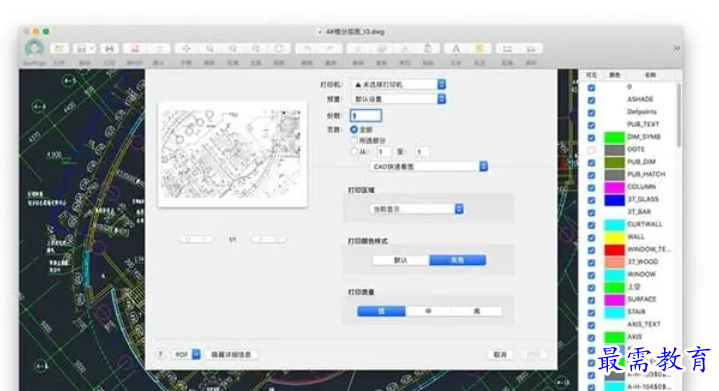Click the undo arrow toolbar icon
719x391 pixels.
pos(307,49)
